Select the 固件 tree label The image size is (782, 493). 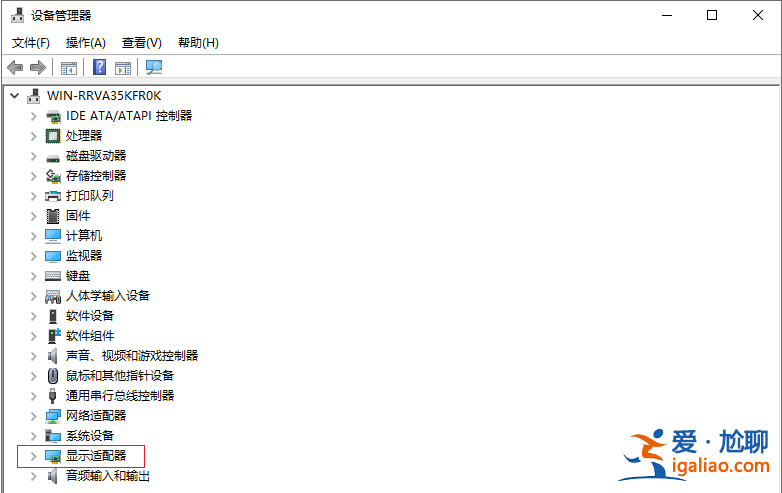(78, 215)
